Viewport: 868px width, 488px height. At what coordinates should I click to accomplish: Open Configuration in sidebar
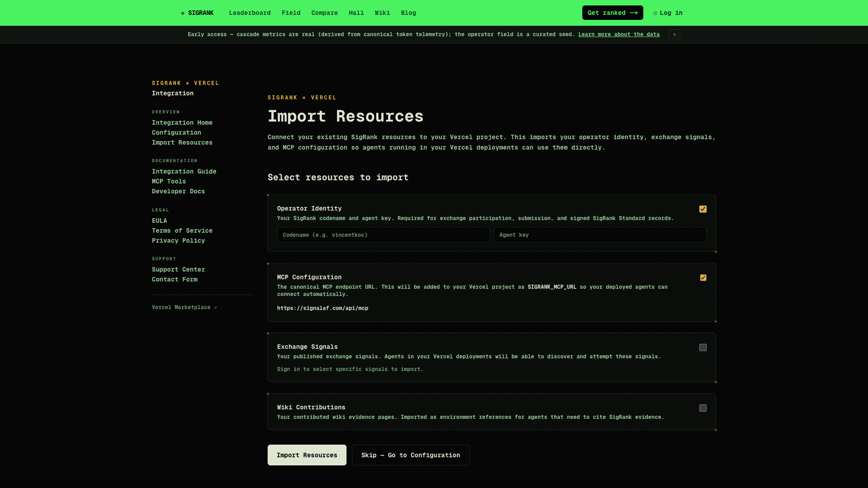[x=176, y=132]
